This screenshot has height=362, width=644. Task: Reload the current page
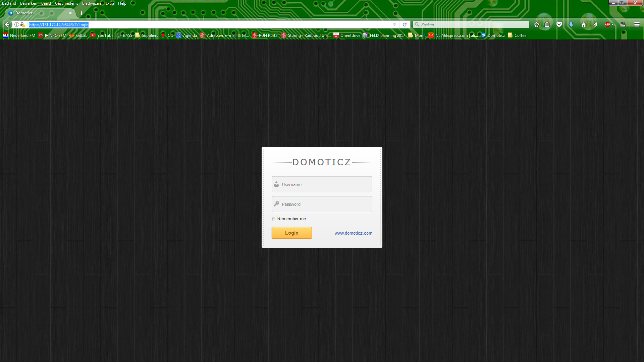pos(405,24)
